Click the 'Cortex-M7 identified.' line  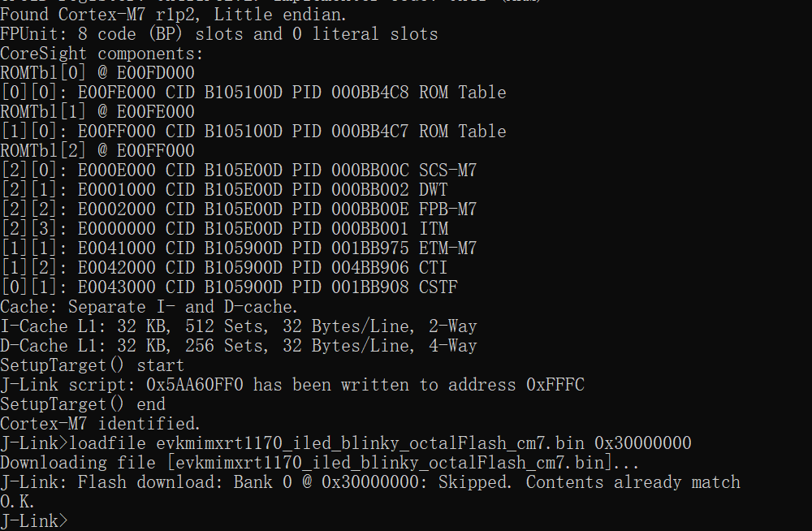[x=100, y=424]
